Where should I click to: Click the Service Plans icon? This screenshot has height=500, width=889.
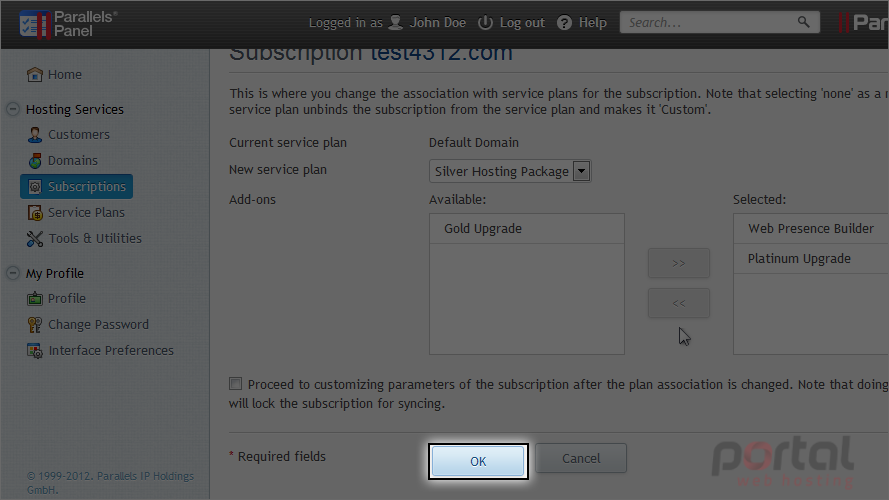[35, 213]
